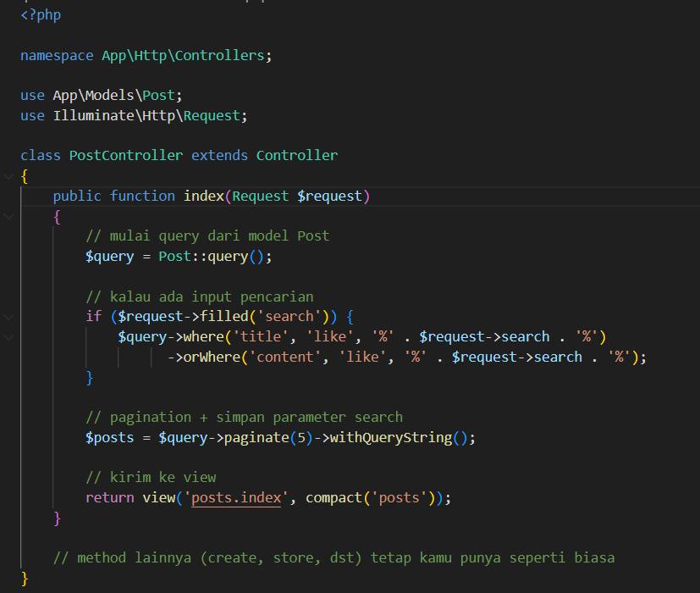
Task: Click the opening <?php tag
Action: coord(41,15)
